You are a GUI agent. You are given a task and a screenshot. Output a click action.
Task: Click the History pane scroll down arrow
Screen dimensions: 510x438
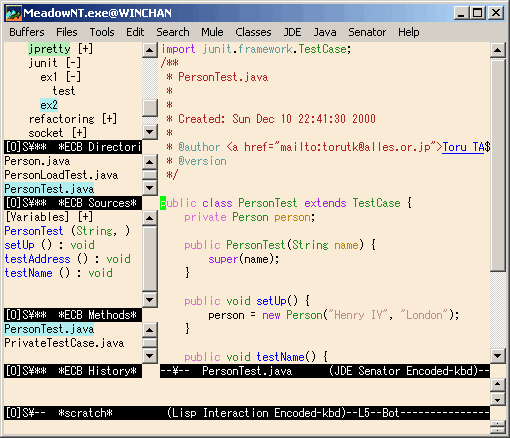(x=150, y=356)
